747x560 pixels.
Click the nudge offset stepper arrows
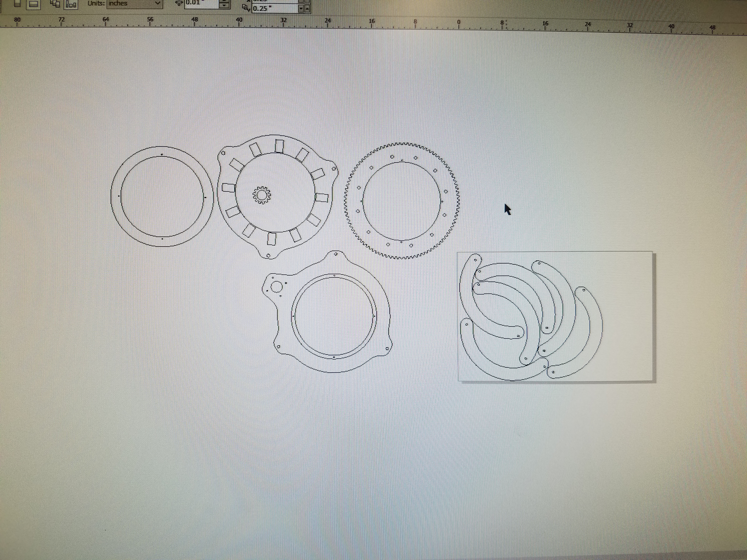[224, 4]
